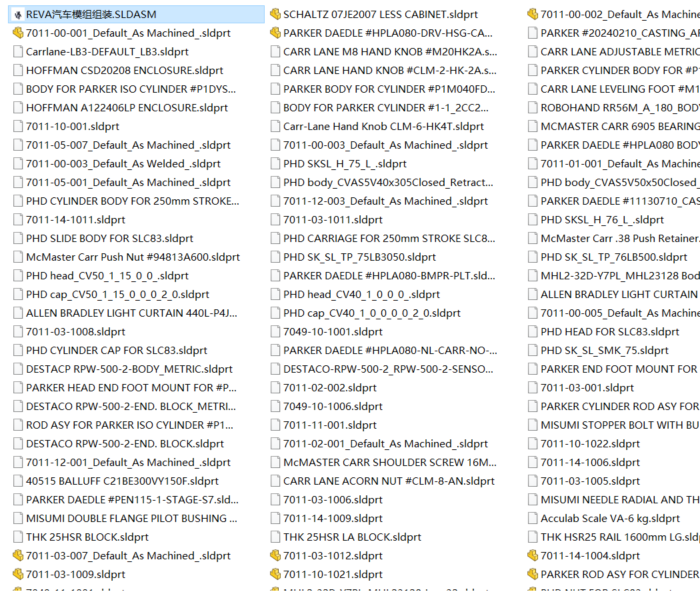Select file name 7011-05-007_Default_As Machined_.sldprt
This screenshot has height=592, width=700.
click(x=128, y=145)
